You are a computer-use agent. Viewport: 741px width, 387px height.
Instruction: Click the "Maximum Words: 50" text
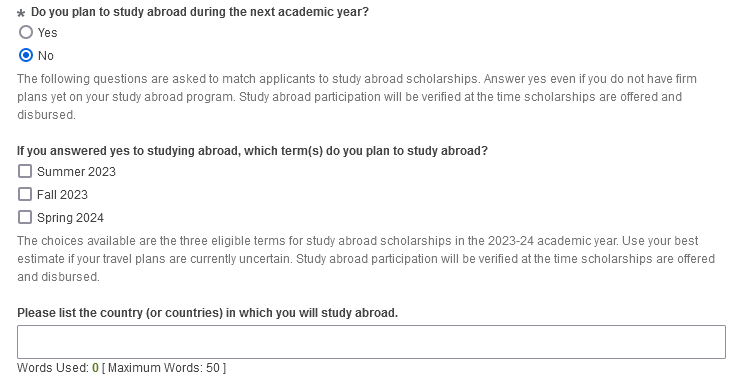coord(164,368)
